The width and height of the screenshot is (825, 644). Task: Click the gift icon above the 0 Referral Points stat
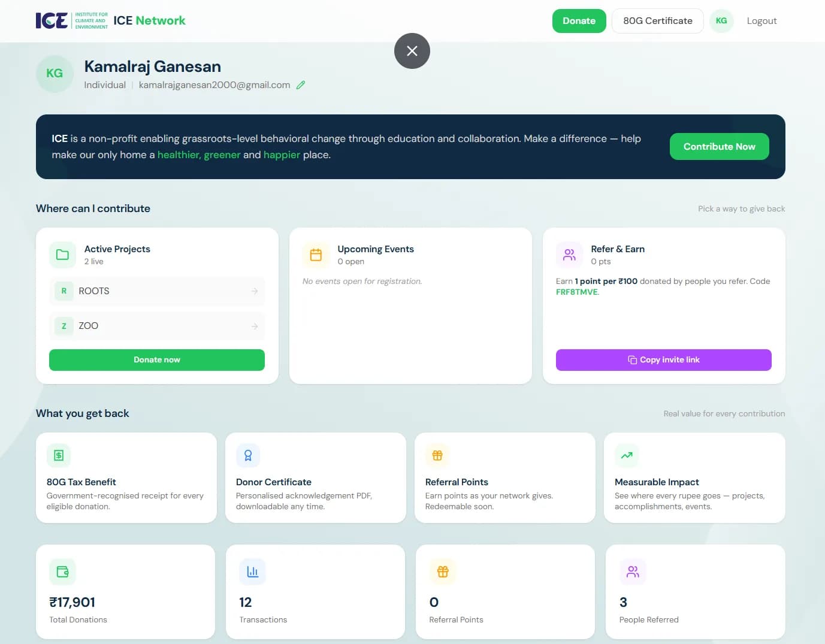point(443,572)
